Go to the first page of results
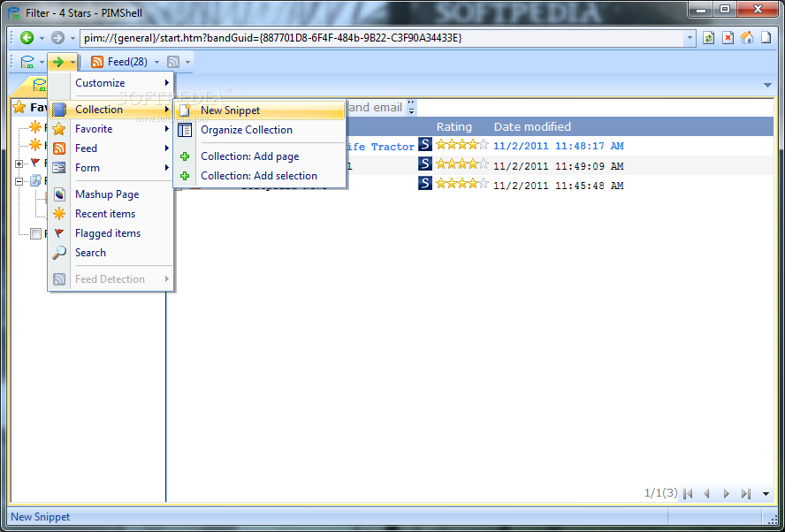 point(688,494)
